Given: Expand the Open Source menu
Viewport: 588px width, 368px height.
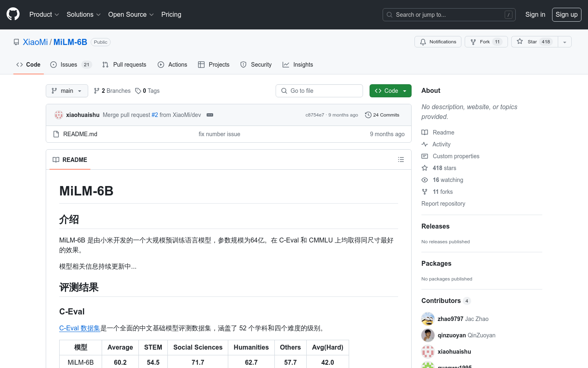Looking at the screenshot, I should [131, 14].
